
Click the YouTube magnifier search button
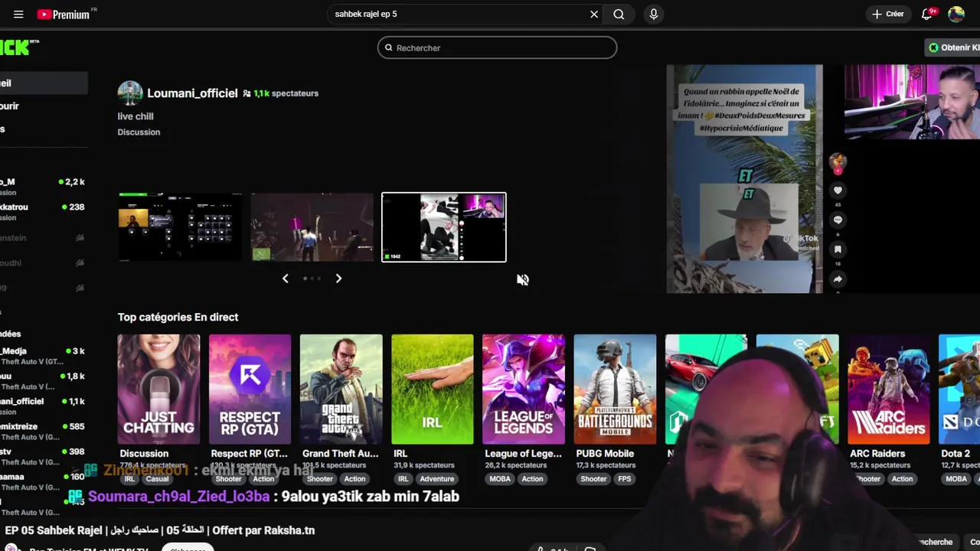tap(619, 14)
